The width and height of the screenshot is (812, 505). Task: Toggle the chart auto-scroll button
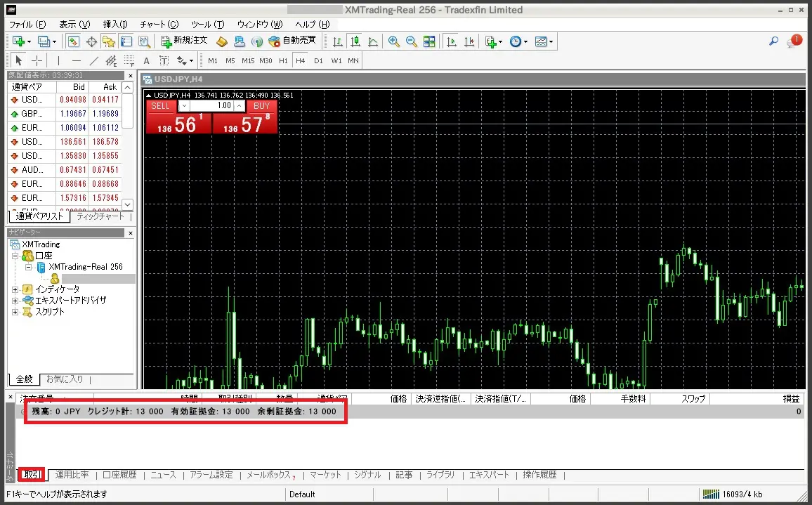click(451, 41)
